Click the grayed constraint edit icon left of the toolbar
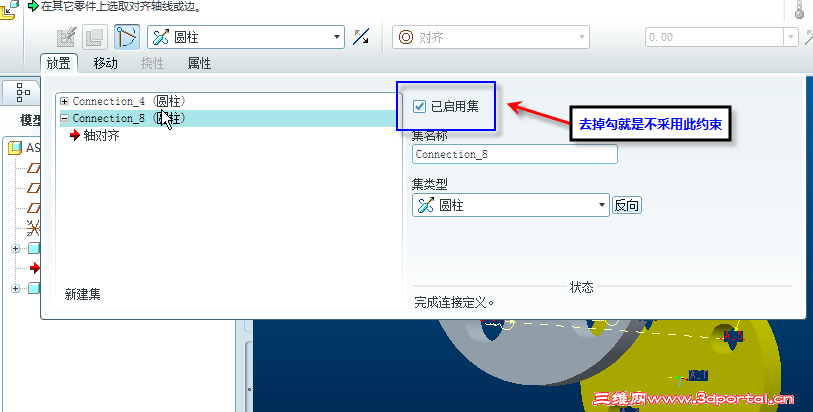Viewport: 813px width, 412px height. (x=66, y=37)
